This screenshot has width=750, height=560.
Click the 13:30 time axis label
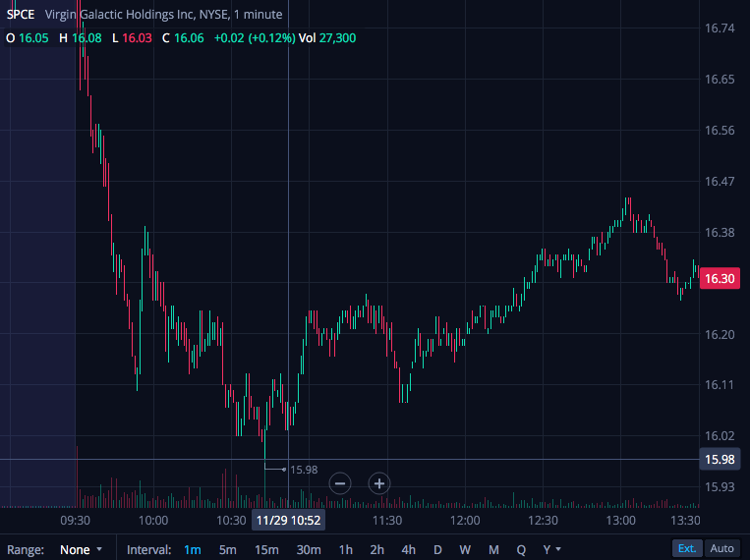[685, 521]
